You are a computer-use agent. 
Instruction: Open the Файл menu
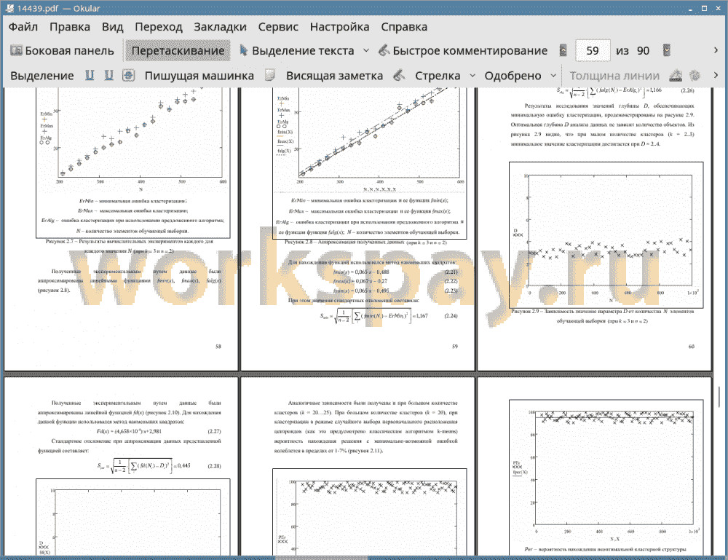coord(23,27)
